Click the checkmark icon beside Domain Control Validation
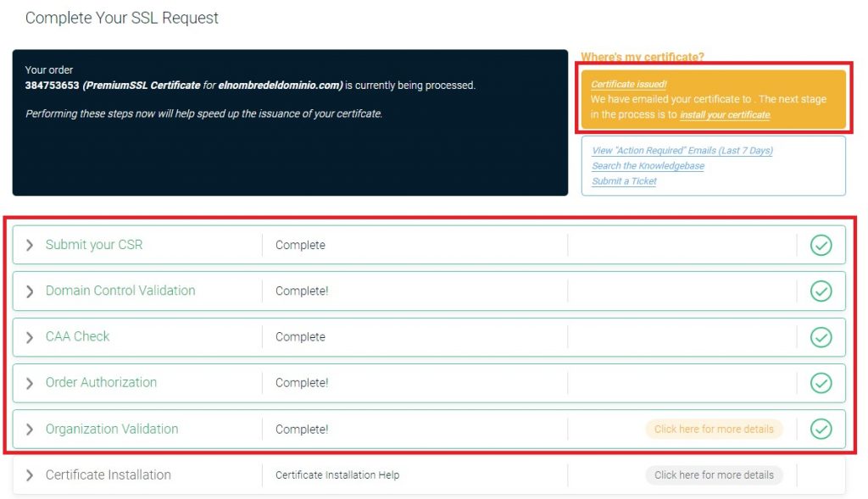The width and height of the screenshot is (868, 499). pos(821,291)
